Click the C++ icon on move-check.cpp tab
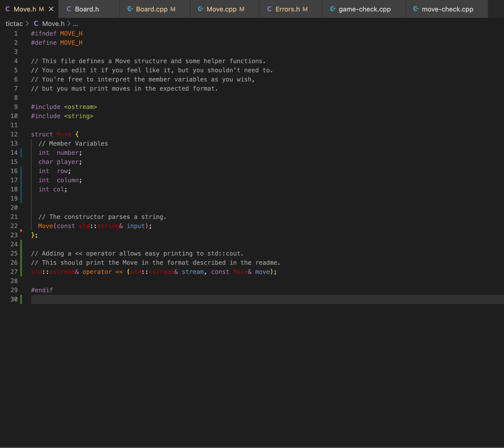This screenshot has width=504, height=448. click(x=416, y=9)
